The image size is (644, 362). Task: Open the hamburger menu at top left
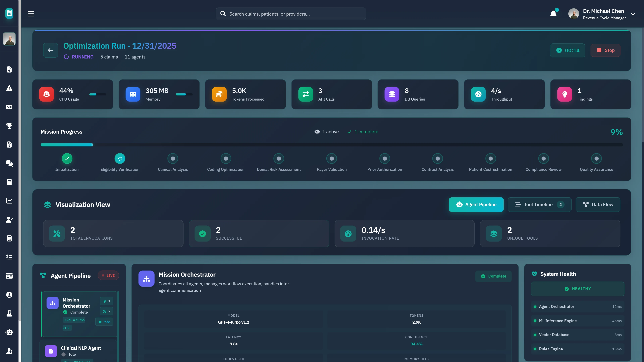31,14
